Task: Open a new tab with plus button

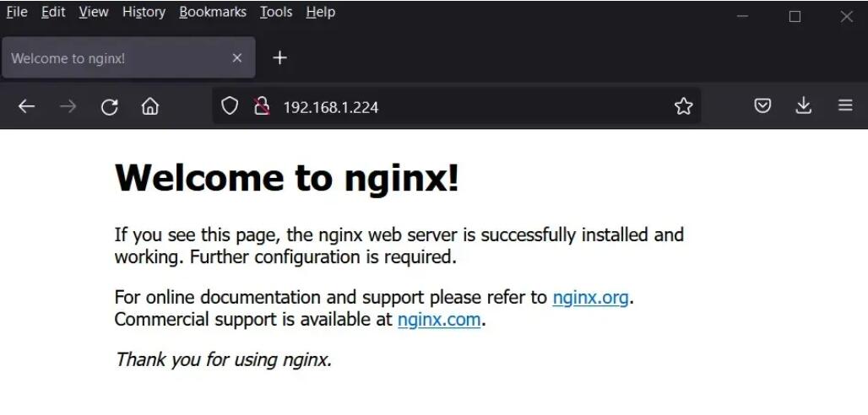Action: point(280,57)
